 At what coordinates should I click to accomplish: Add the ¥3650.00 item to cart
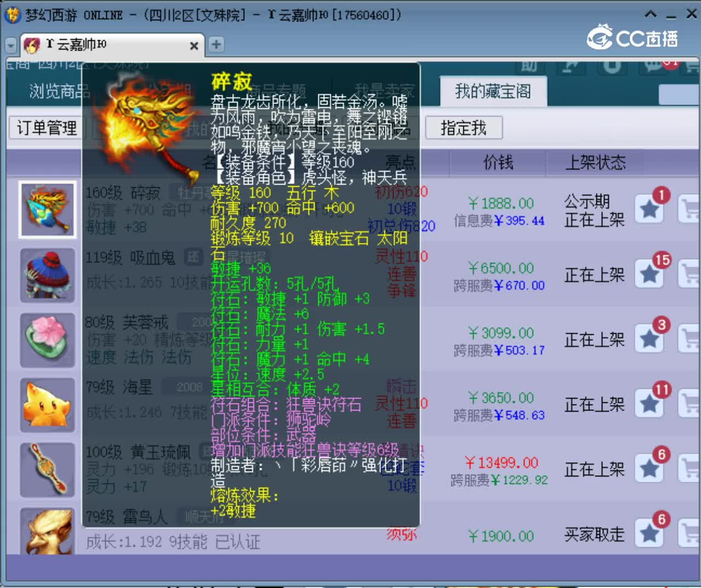[x=689, y=403]
